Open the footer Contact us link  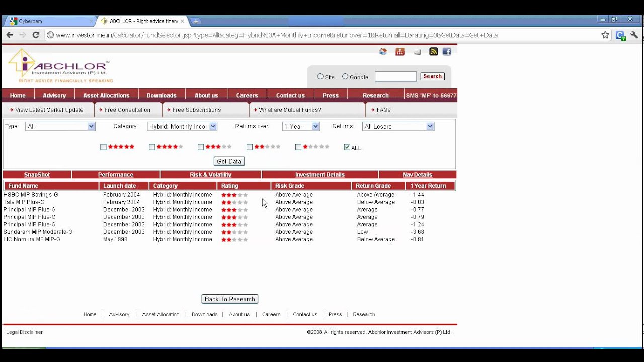[305, 314]
